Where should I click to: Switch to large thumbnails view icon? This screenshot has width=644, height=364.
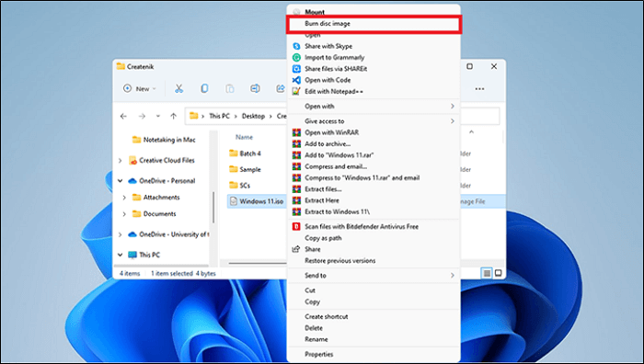pyautogui.click(x=499, y=273)
